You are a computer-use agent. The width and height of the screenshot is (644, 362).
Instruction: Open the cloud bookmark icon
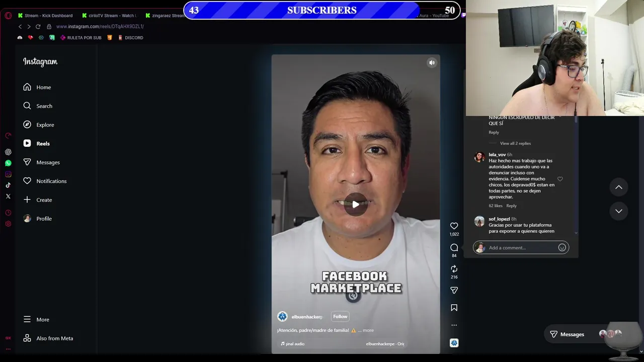tap(20, 38)
